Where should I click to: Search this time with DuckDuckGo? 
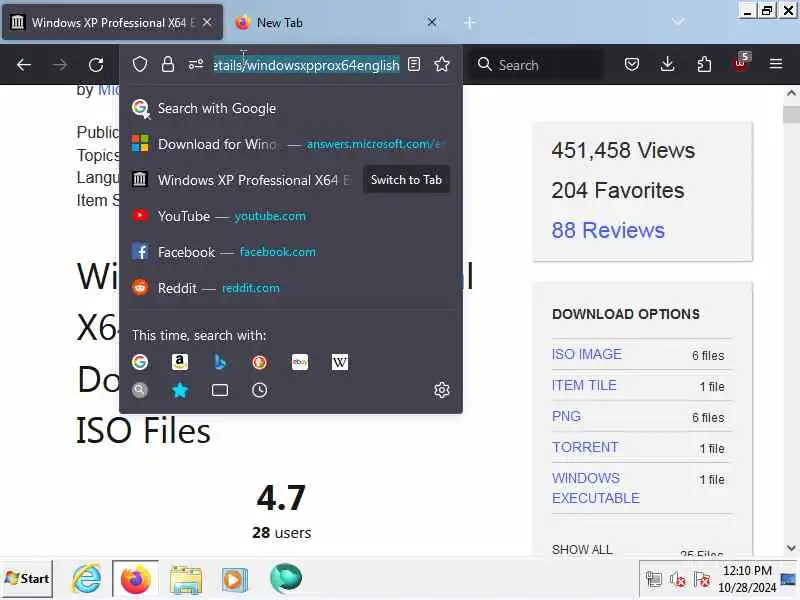tap(260, 362)
